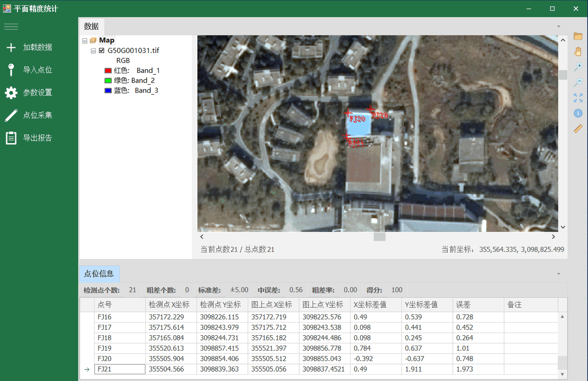Open the 点位信息 panel dropdown arrow
The image size is (588, 381).
pyautogui.click(x=559, y=274)
